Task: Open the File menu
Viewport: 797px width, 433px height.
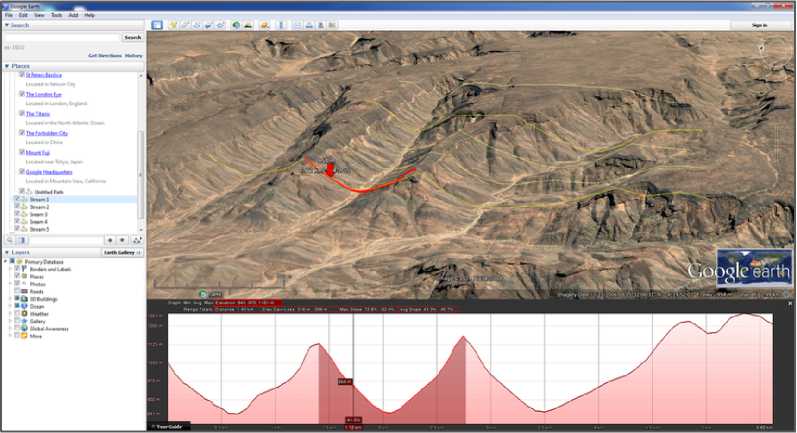Action: pos(9,15)
